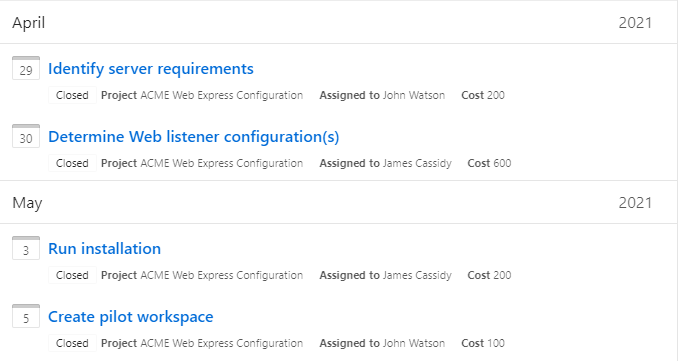This screenshot has width=678, height=361.
Task: Click Cost 600 on Web listener task
Action: pyautogui.click(x=489, y=163)
